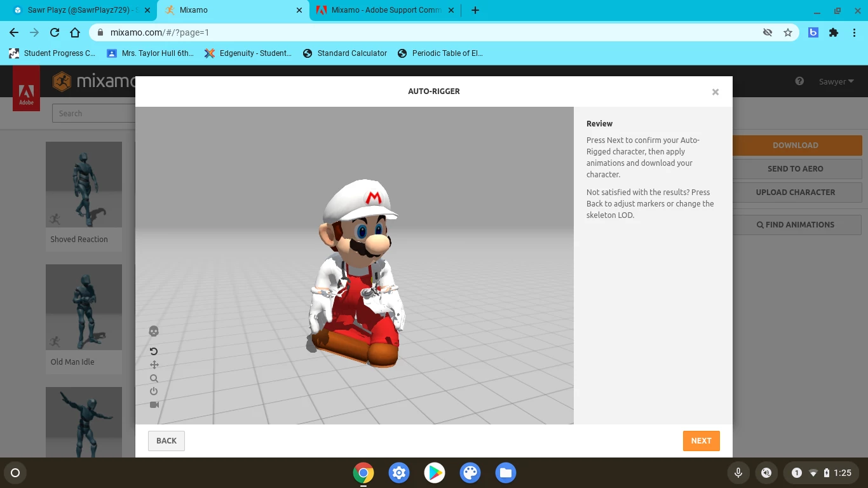
Task: Select the active Mixamo browser tab
Action: tap(232, 10)
